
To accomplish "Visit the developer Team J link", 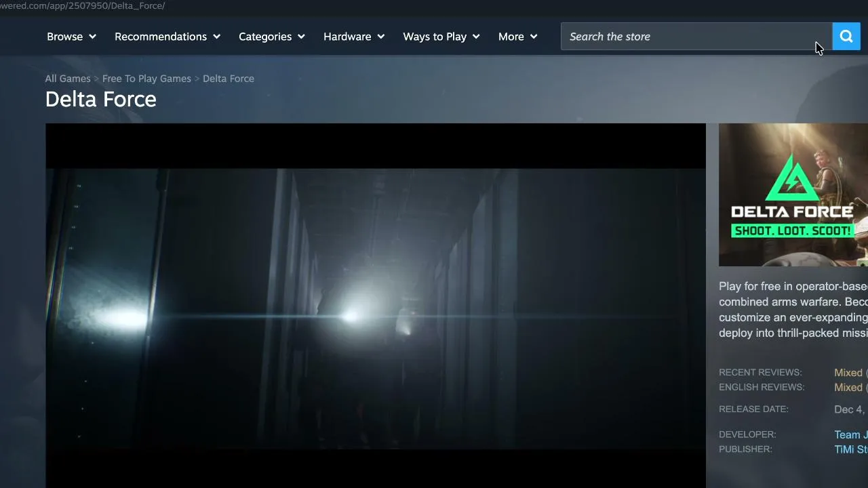I will pos(851,435).
